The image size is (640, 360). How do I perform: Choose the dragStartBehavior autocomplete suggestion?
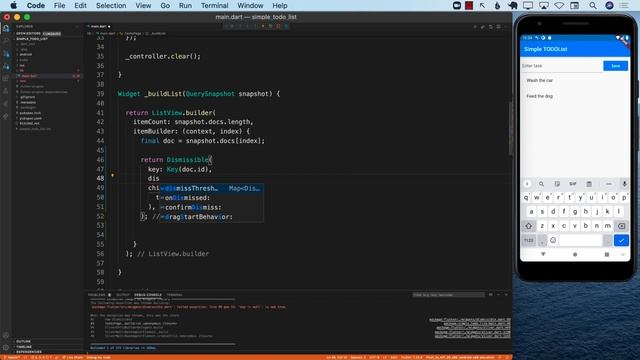211,217
